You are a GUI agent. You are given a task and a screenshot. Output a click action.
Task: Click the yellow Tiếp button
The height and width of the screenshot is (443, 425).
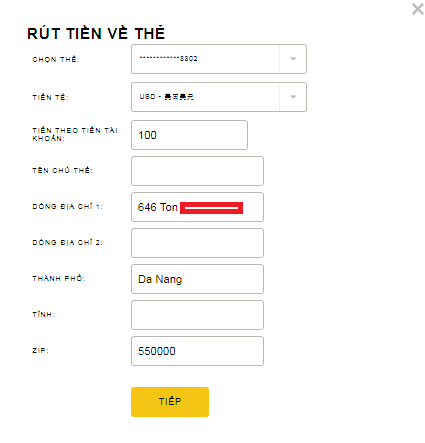170,402
